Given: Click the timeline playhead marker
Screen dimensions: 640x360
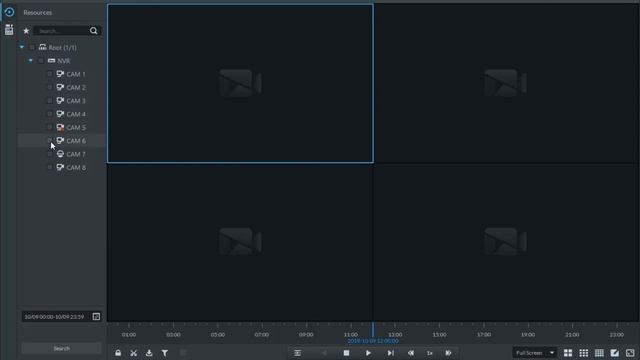Looking at the screenshot, I should pos(373,329).
